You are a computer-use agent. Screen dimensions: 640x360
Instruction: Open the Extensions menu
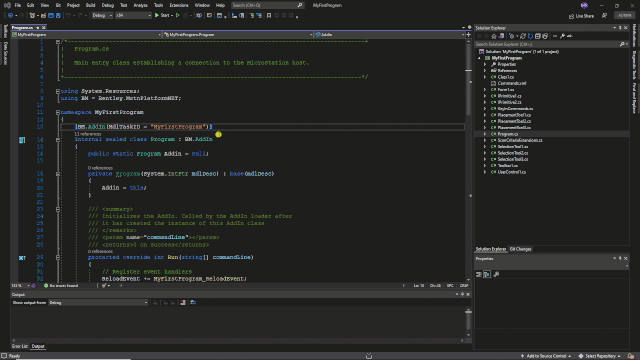click(x=179, y=5)
